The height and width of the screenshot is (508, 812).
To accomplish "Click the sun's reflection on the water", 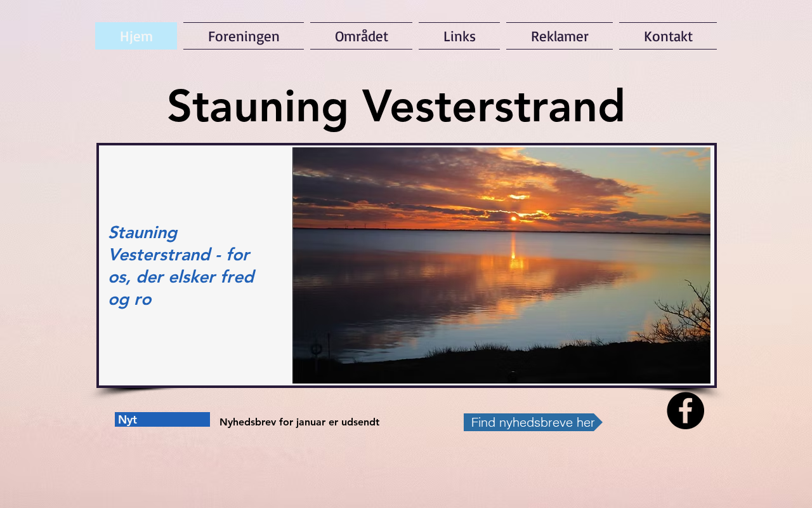I will [x=513, y=251].
